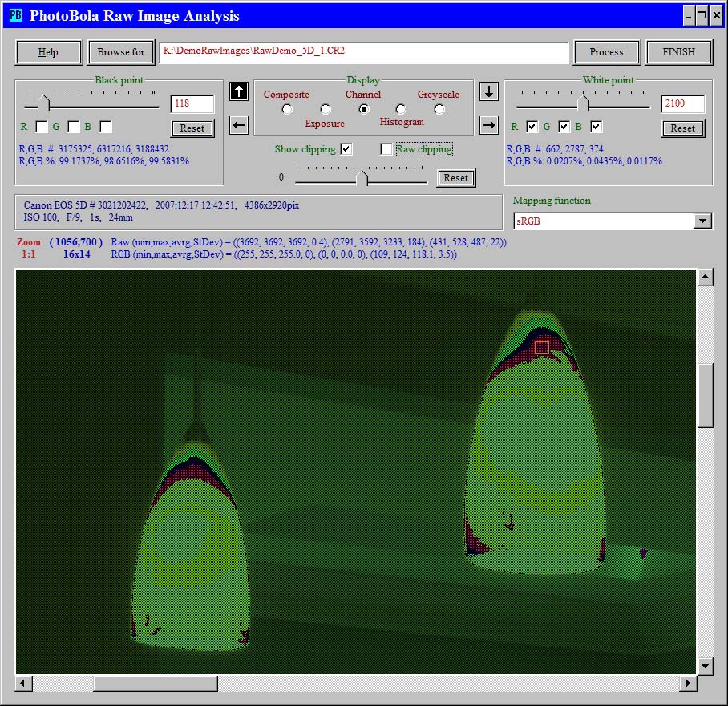728x706 pixels.
Task: Click the vertical scrollbar down arrow
Action: pos(705,665)
